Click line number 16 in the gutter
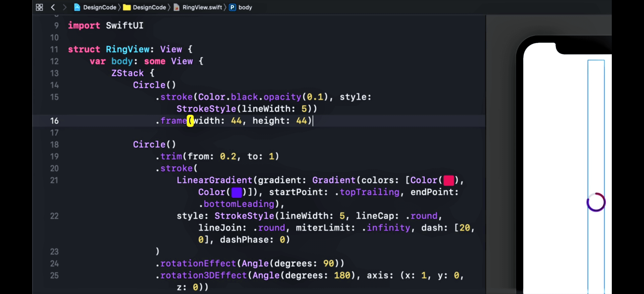 [54, 121]
